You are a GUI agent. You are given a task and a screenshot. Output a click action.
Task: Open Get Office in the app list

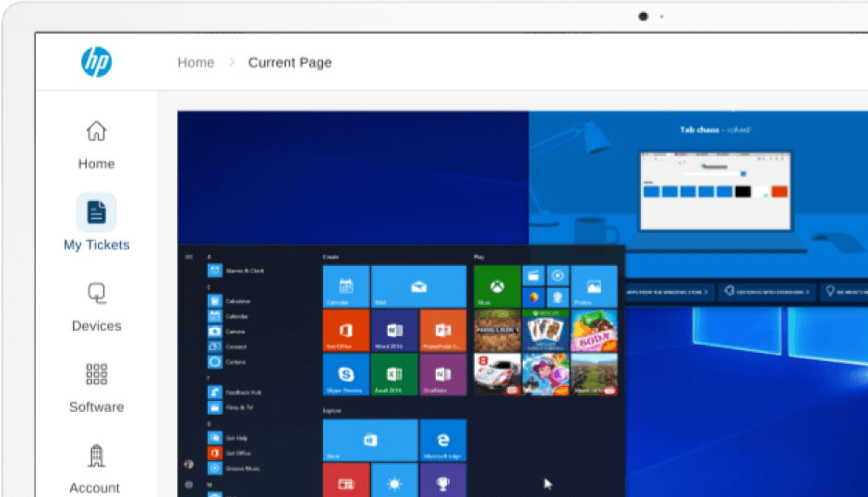pyautogui.click(x=230, y=454)
